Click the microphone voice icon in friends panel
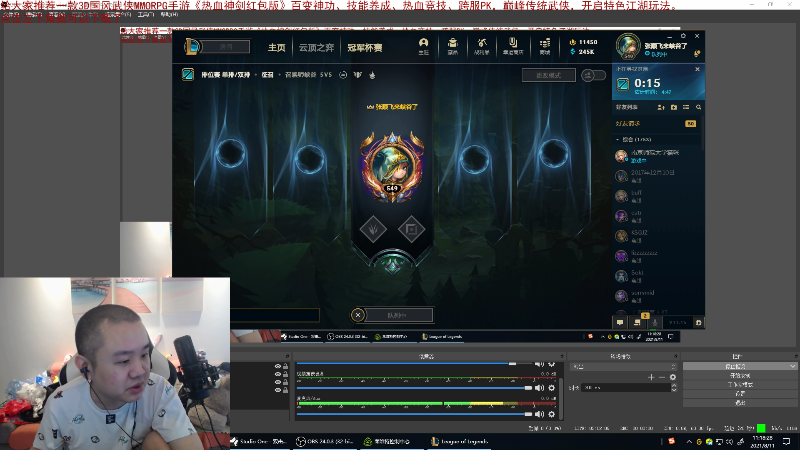The width and height of the screenshot is (800, 450). [655, 322]
